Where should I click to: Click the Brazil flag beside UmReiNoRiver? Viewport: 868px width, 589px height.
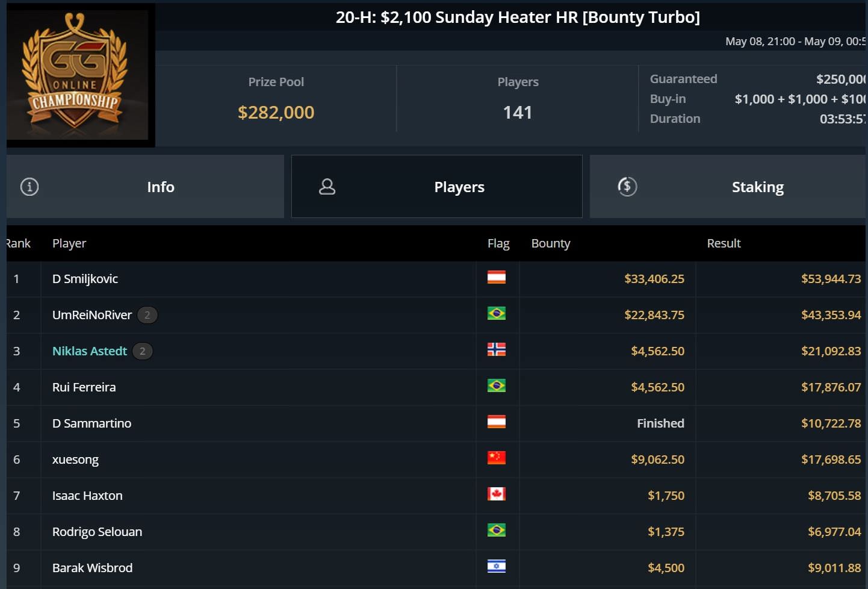pyautogui.click(x=496, y=314)
